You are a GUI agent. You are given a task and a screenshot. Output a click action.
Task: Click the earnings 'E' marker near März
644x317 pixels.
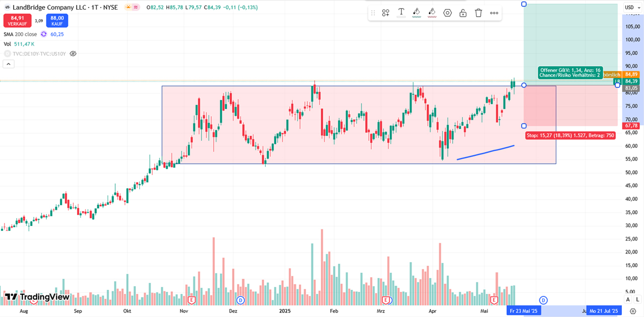click(386, 300)
